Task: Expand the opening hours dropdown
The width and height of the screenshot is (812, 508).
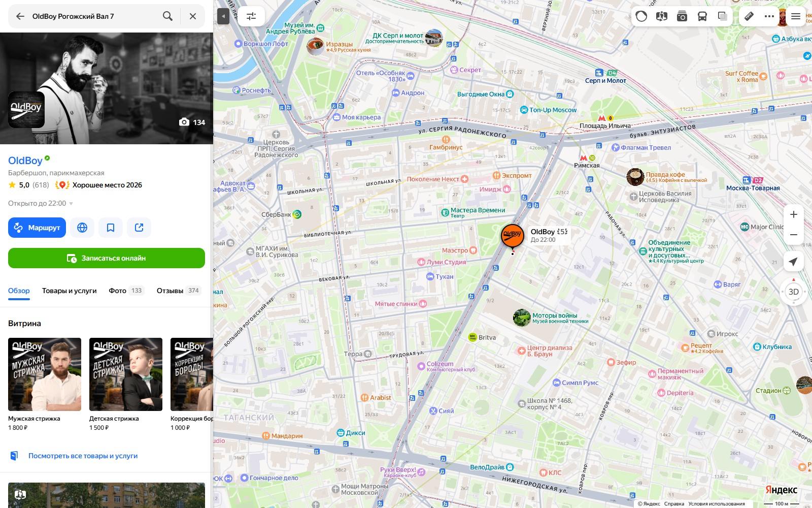Action: click(41, 203)
